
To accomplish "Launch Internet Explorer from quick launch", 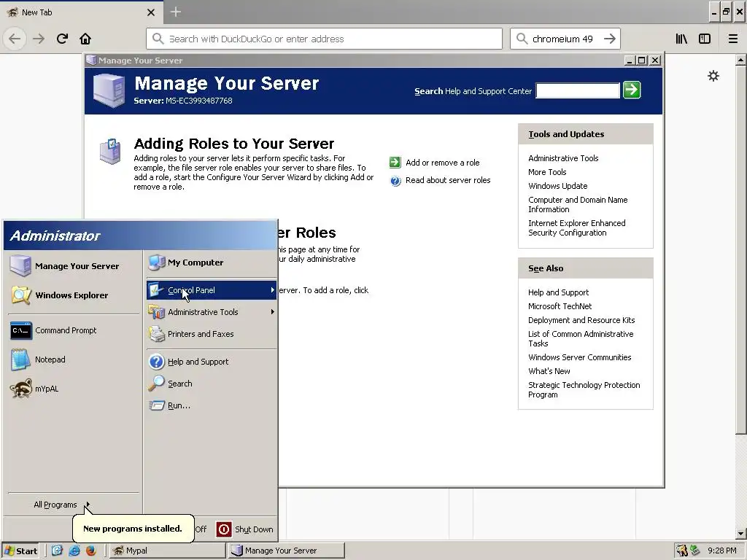I will click(x=74, y=551).
